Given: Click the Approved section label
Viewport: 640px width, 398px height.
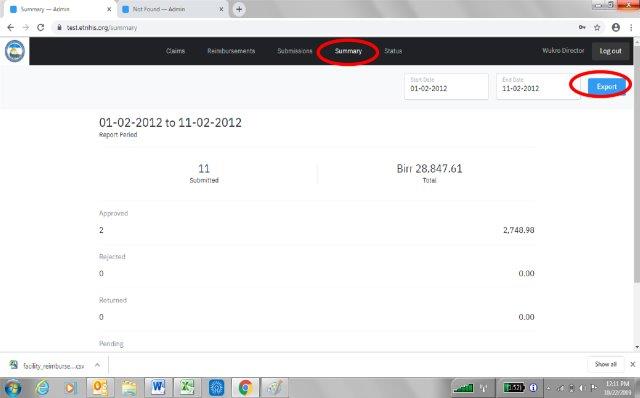Looking at the screenshot, I should 113,213.
